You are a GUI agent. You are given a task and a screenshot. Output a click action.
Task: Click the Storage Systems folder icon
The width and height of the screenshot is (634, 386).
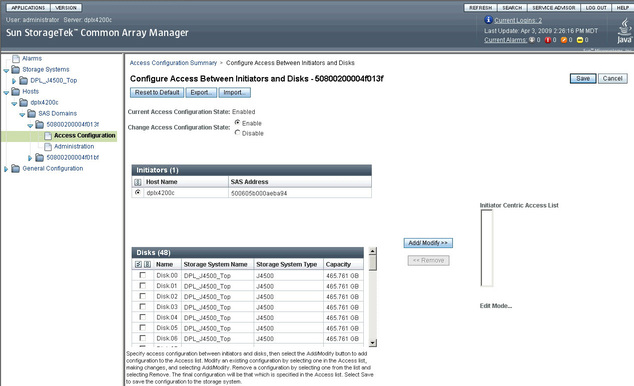point(16,70)
